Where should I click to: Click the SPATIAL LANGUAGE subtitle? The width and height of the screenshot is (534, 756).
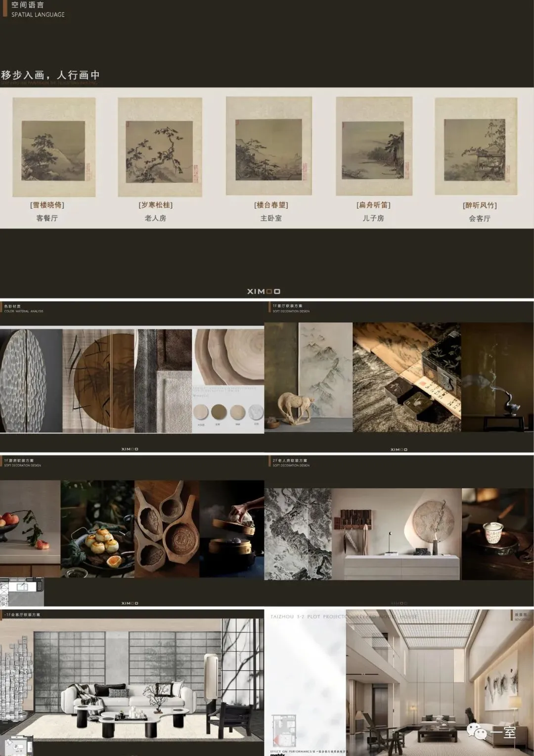[38, 15]
